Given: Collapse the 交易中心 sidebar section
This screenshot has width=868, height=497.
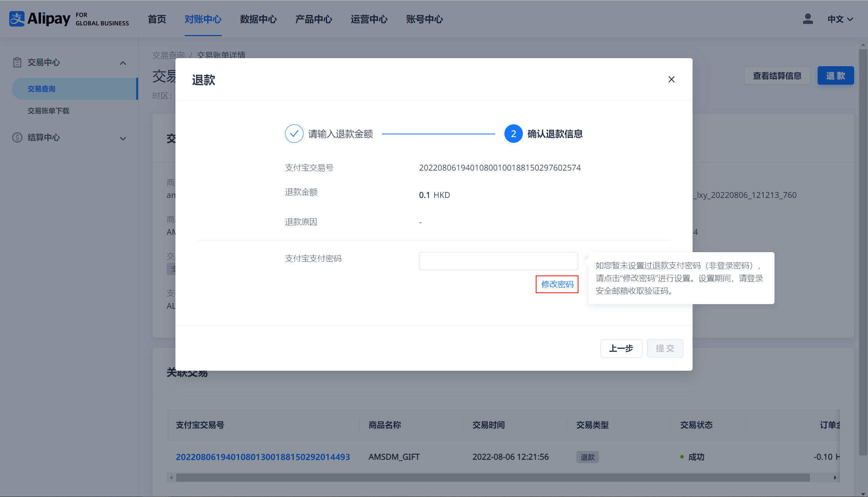Looking at the screenshot, I should click(x=123, y=63).
